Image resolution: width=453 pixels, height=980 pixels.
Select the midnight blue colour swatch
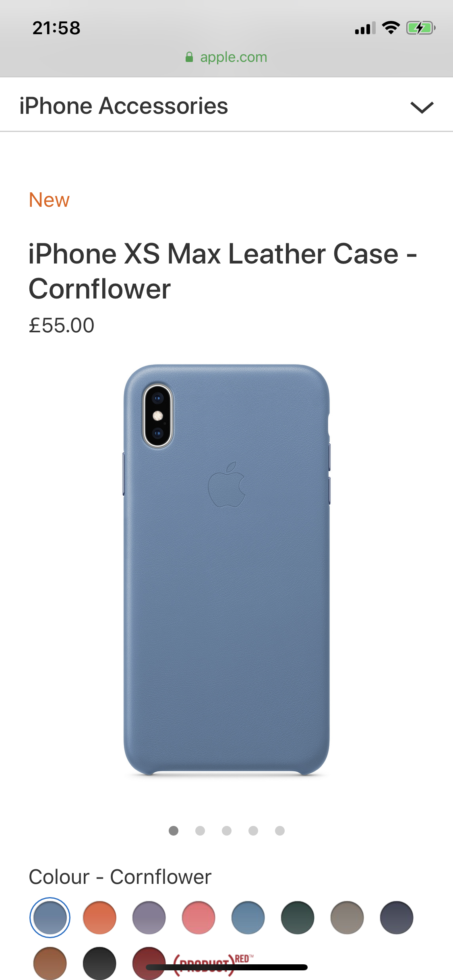tap(397, 918)
